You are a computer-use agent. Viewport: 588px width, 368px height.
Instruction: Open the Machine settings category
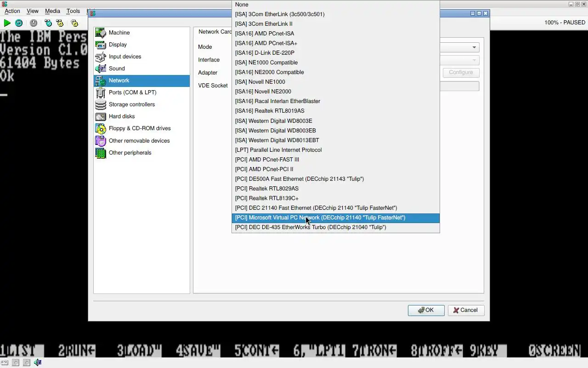click(141, 33)
